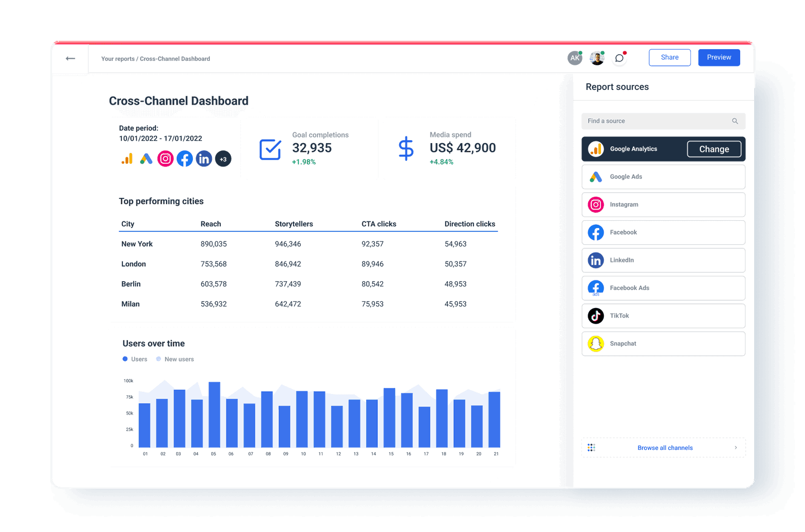Click the Facebook icon under the date period
Image resolution: width=805 pixels, height=532 pixels.
[x=184, y=159]
